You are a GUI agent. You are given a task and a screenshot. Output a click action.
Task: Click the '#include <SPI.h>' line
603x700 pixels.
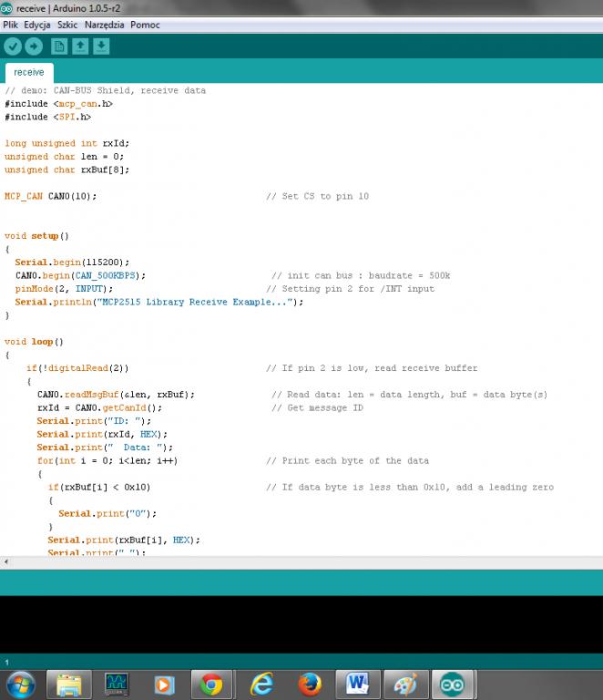tap(47, 117)
